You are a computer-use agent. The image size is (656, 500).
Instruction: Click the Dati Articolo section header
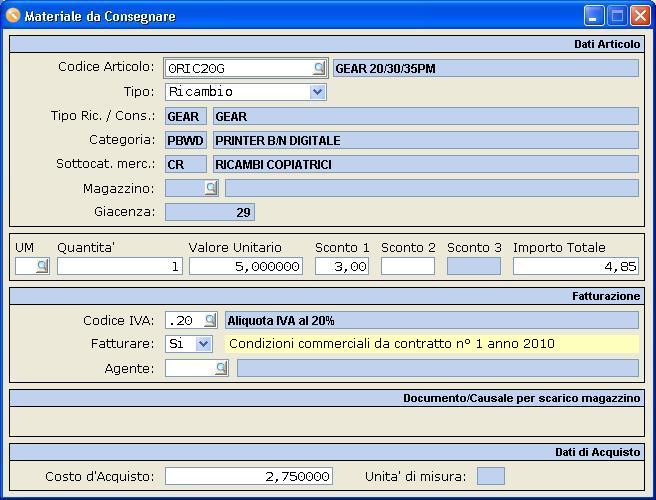tap(327, 44)
